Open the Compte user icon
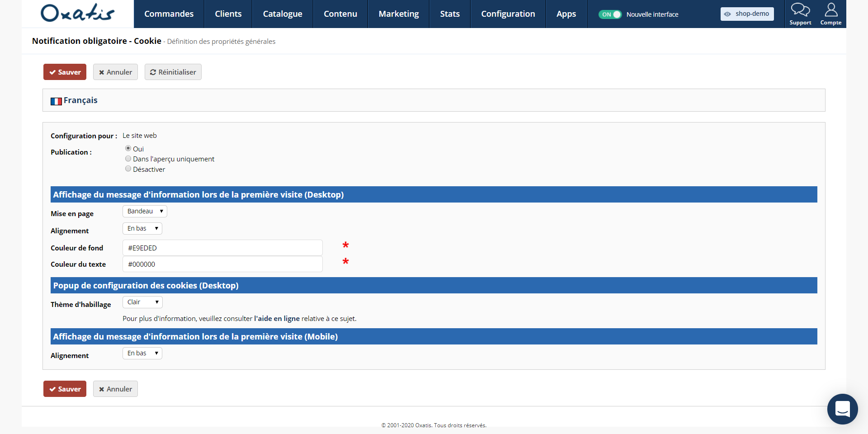The width and height of the screenshot is (868, 434). click(x=831, y=10)
